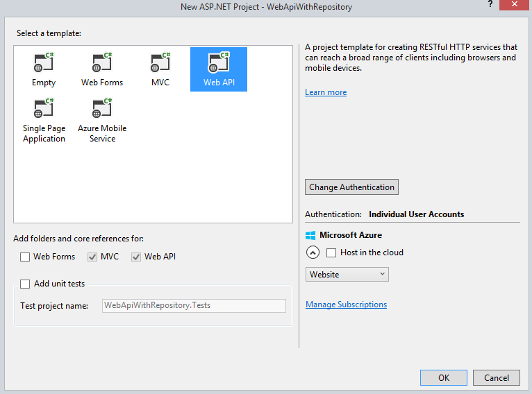Open the Website type dropdown

[347, 275]
